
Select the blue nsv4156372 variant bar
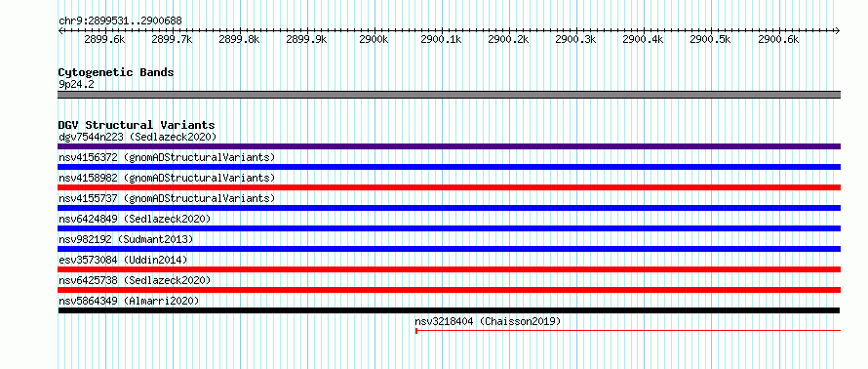click(x=449, y=167)
